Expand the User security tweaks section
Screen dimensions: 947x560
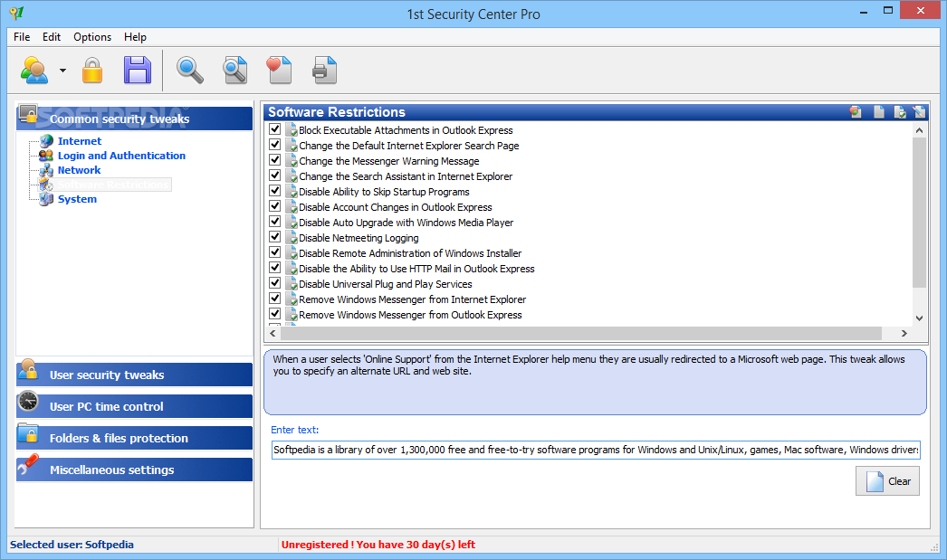(134, 375)
